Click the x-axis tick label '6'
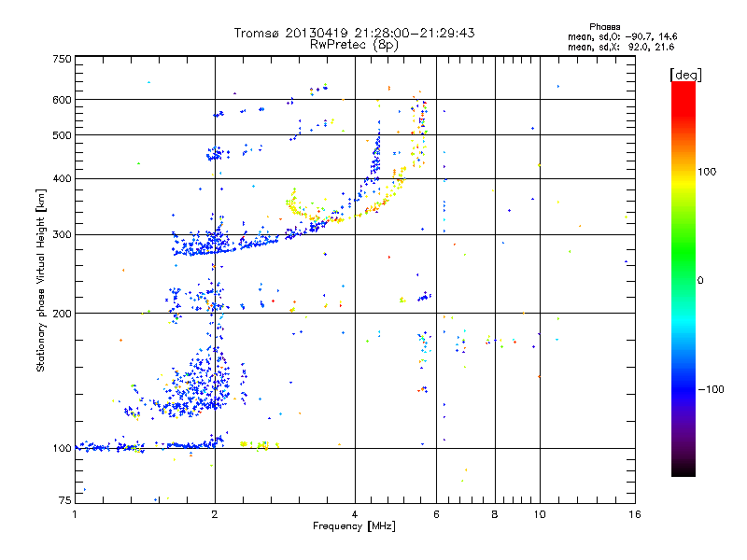The width and height of the screenshot is (747, 560). pyautogui.click(x=436, y=514)
